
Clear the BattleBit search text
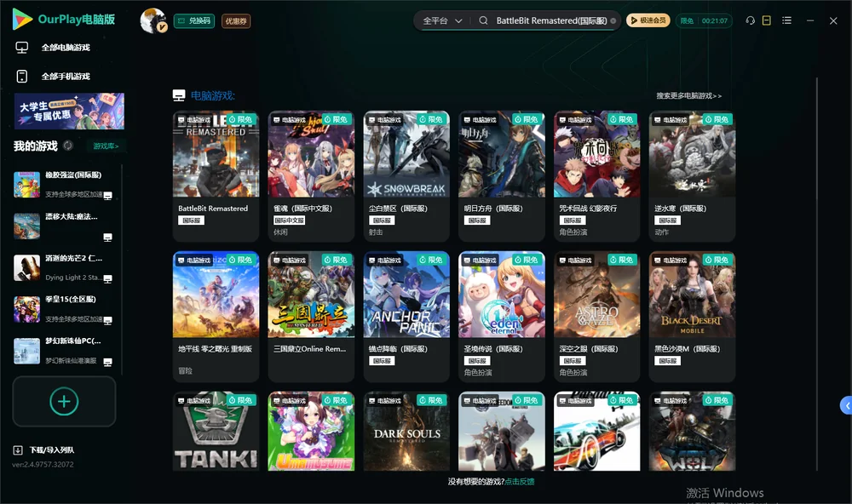pyautogui.click(x=613, y=20)
